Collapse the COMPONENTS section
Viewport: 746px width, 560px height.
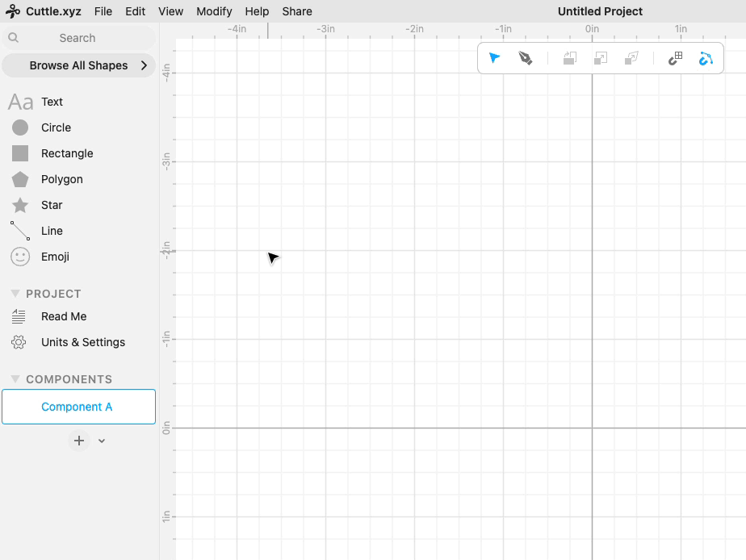(x=15, y=379)
